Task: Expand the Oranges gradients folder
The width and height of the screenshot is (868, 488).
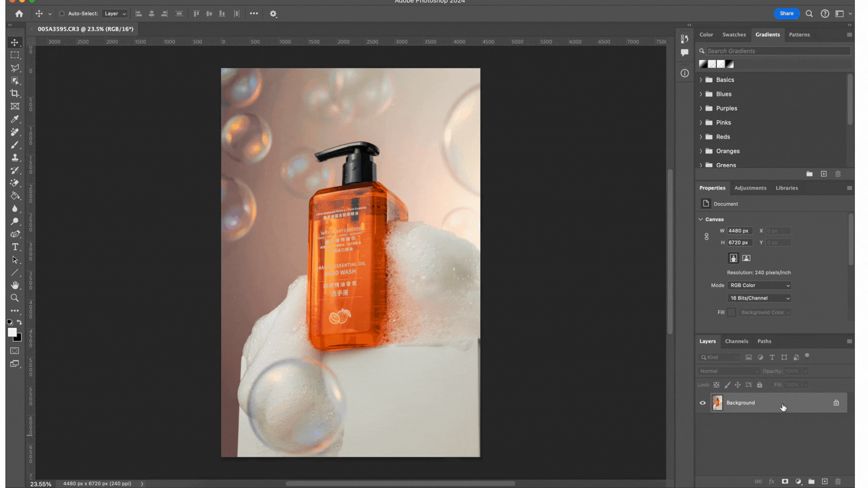Action: [701, 151]
